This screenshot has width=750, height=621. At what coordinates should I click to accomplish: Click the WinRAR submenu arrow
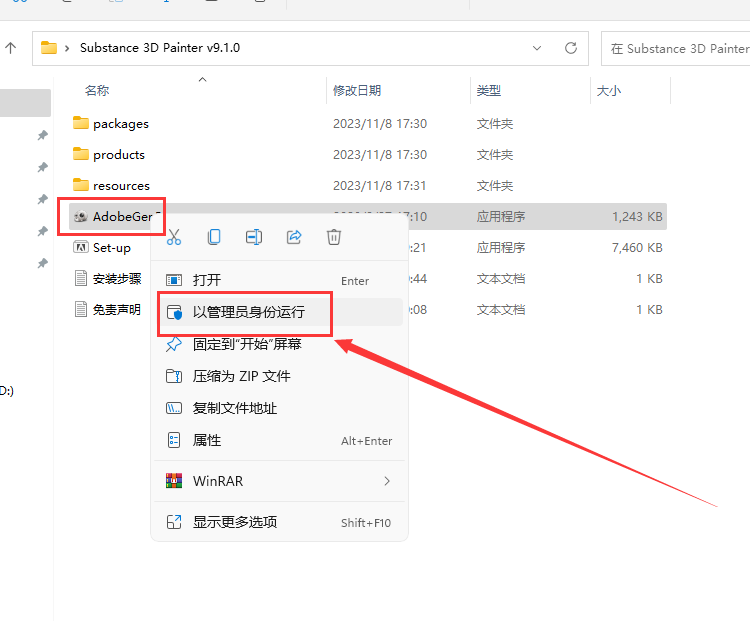pyautogui.click(x=387, y=481)
